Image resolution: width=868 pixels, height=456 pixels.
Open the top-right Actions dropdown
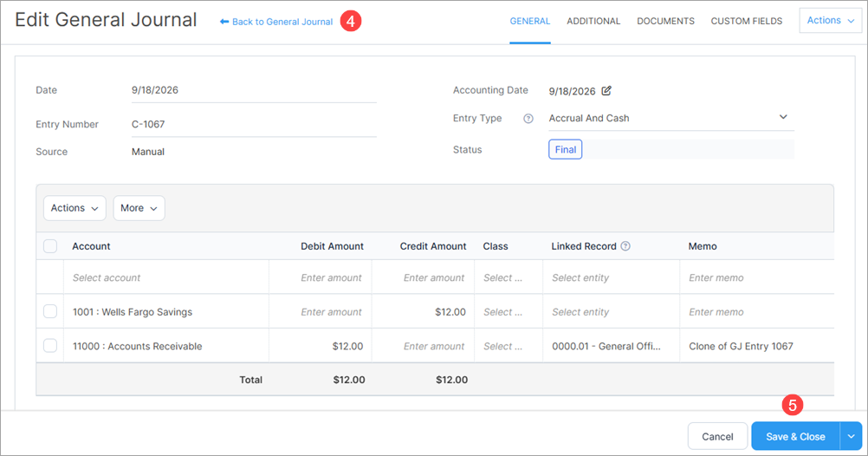tap(831, 21)
